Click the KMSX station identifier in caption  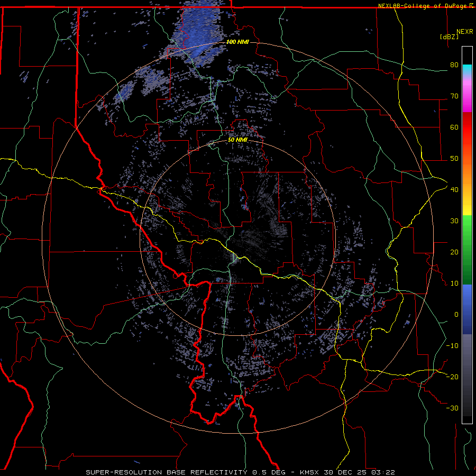point(310,472)
